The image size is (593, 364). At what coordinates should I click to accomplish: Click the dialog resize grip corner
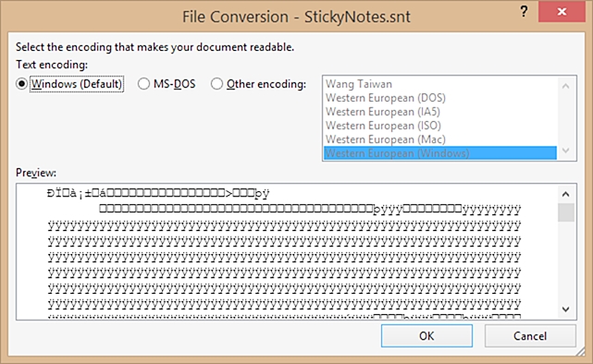580,352
